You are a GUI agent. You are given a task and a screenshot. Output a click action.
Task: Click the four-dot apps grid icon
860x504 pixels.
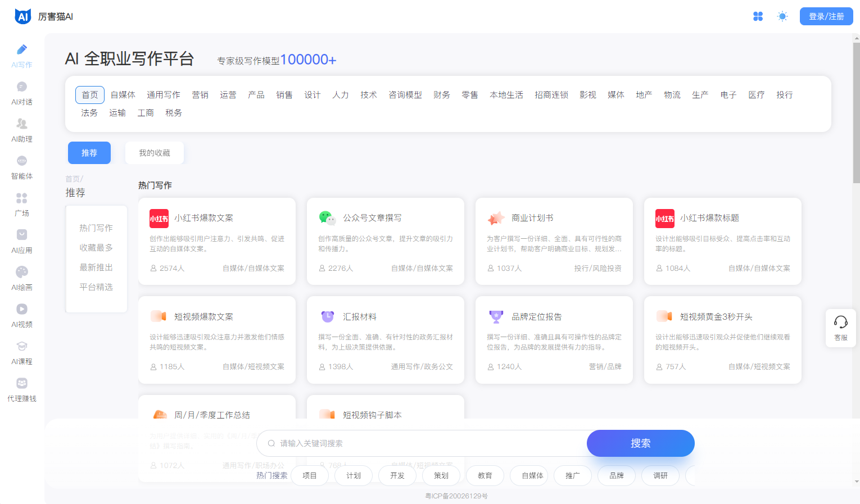click(758, 16)
